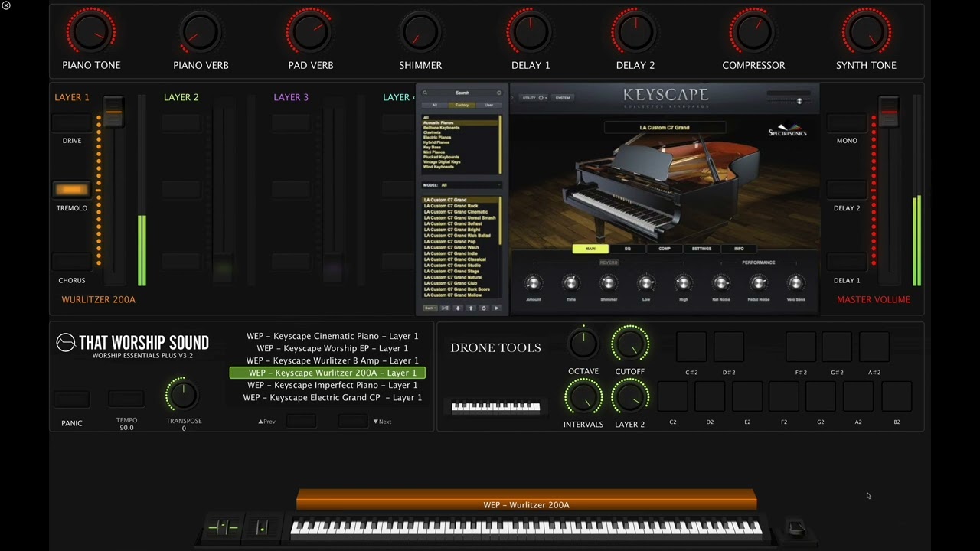Select WEP - Keyscape Imperfect Piano patch
The height and width of the screenshot is (551, 980).
pyautogui.click(x=332, y=385)
